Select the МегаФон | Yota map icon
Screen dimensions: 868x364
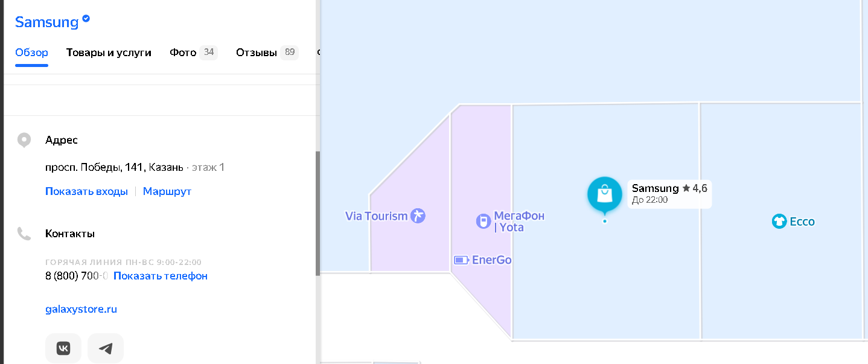point(483,222)
